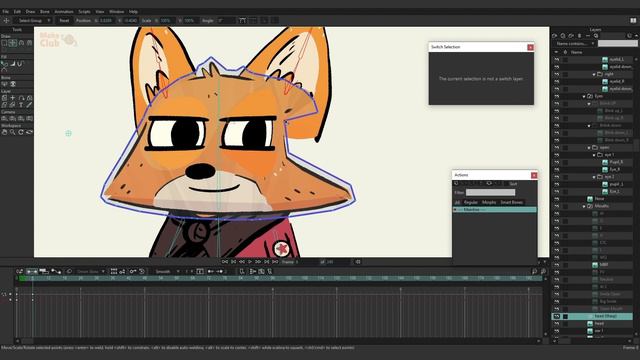Click the Sort button in Actions window

(513, 184)
